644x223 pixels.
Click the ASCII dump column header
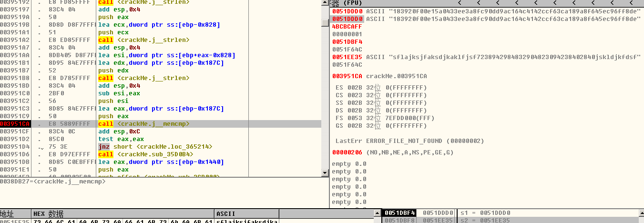[x=247, y=213]
